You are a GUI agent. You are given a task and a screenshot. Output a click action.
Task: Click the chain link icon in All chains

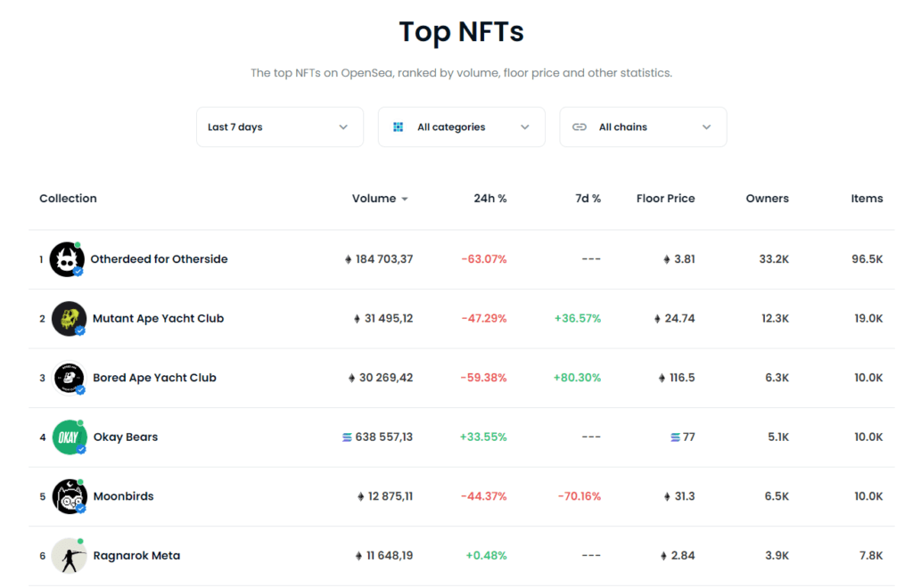click(580, 127)
